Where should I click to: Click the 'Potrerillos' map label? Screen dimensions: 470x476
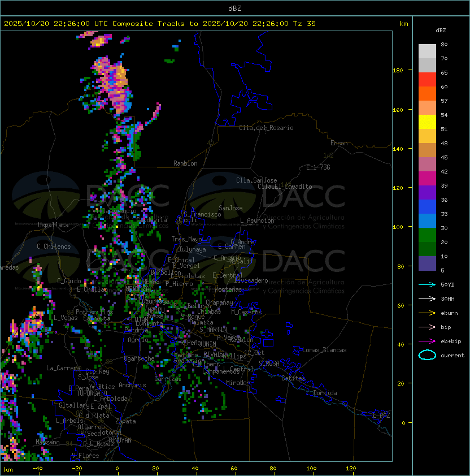[x=94, y=311]
